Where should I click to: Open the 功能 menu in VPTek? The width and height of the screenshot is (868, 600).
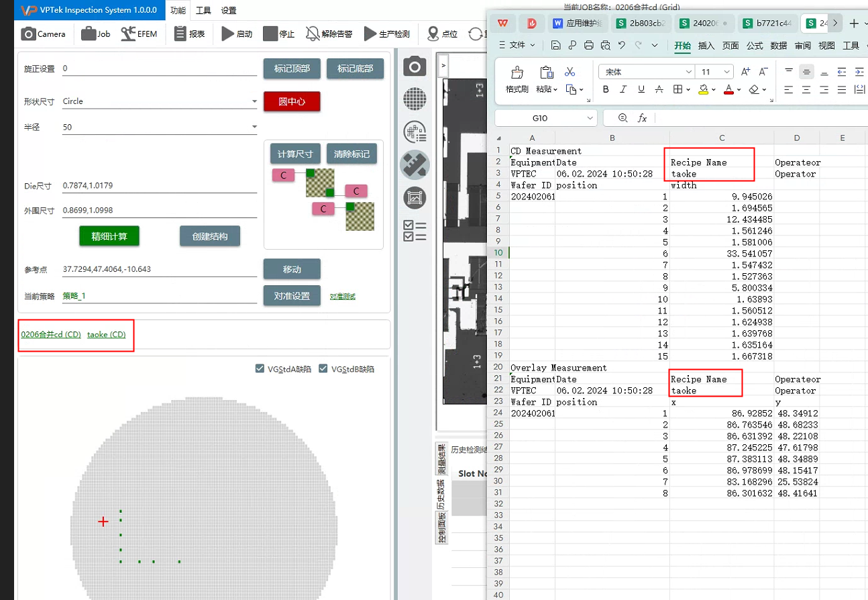(x=178, y=10)
